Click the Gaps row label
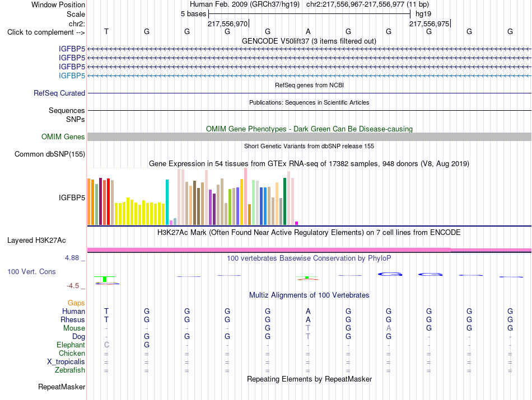Screen dimensions: 532x400 click(76, 303)
